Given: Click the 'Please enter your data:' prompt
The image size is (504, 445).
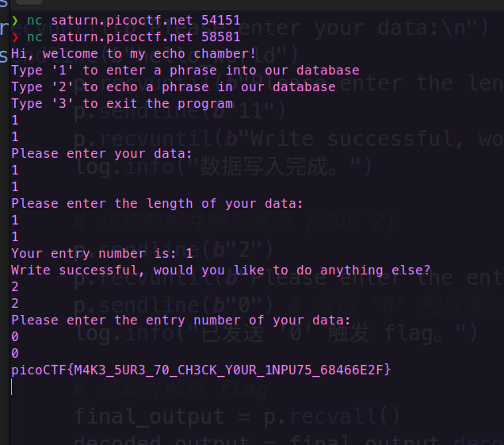Looking at the screenshot, I should (x=101, y=154).
